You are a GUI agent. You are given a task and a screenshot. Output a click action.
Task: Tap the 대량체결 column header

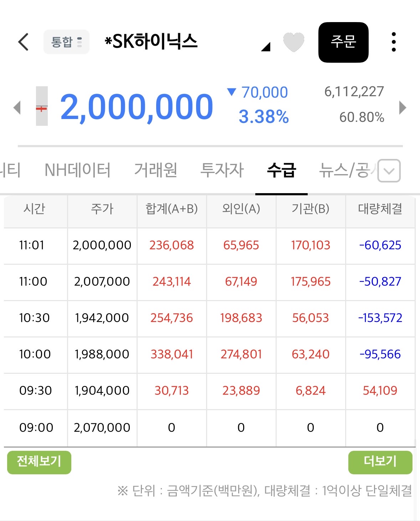(380, 209)
